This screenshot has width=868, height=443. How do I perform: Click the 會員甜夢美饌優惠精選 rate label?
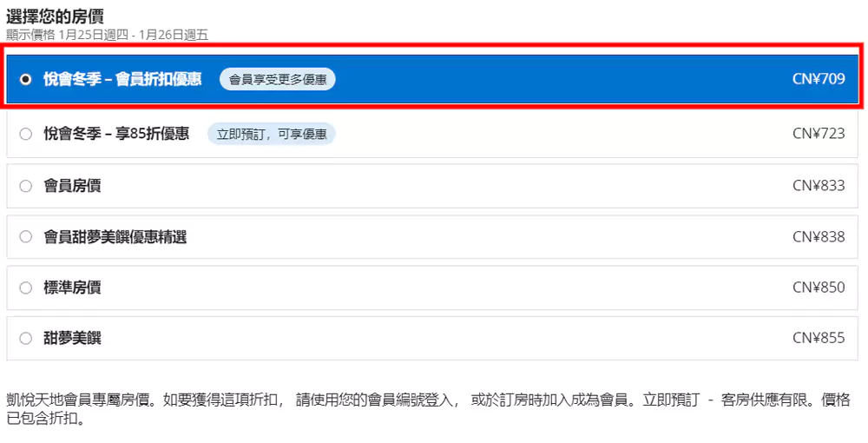[115, 237]
